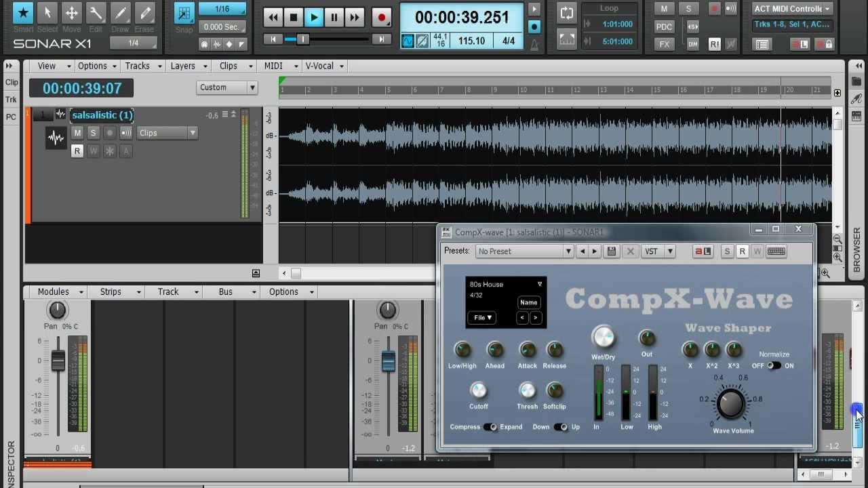
Task: Toggle Read automation R on salsalistic track
Action: [77, 151]
